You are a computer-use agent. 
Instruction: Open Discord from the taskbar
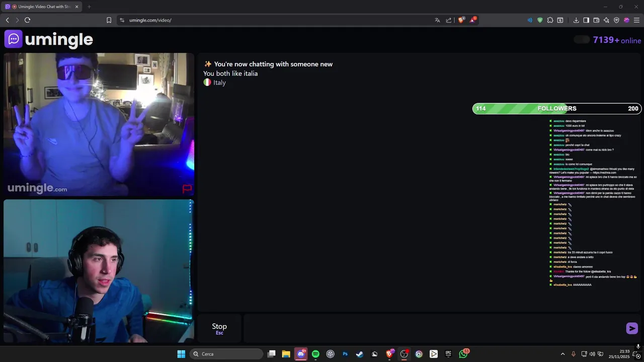301,354
